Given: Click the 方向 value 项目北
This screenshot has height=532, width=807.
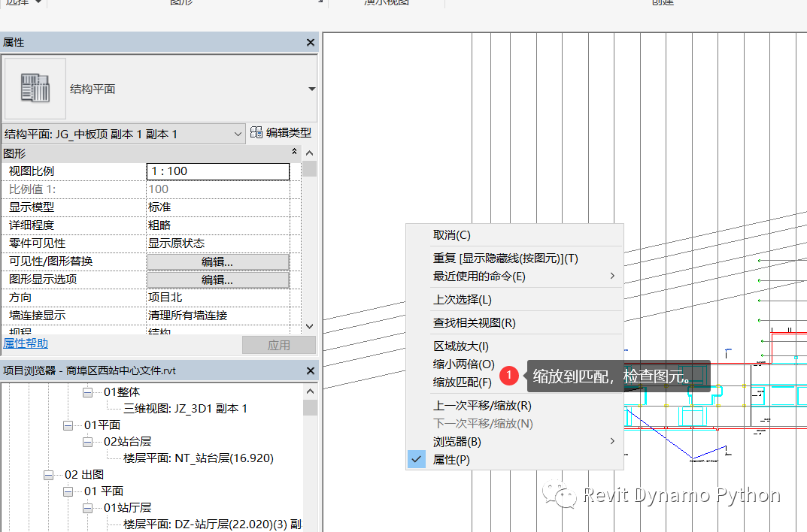Looking at the screenshot, I should point(218,297).
